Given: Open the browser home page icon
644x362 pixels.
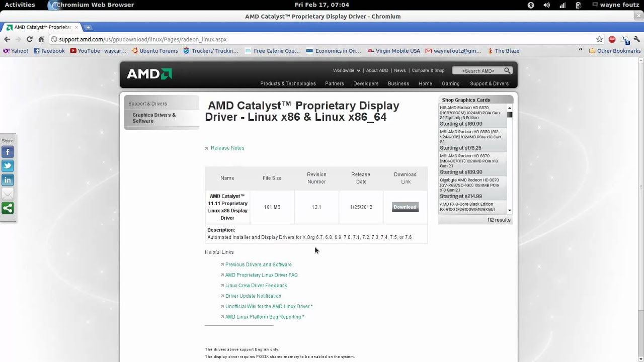Looking at the screenshot, I should click(x=41, y=39).
